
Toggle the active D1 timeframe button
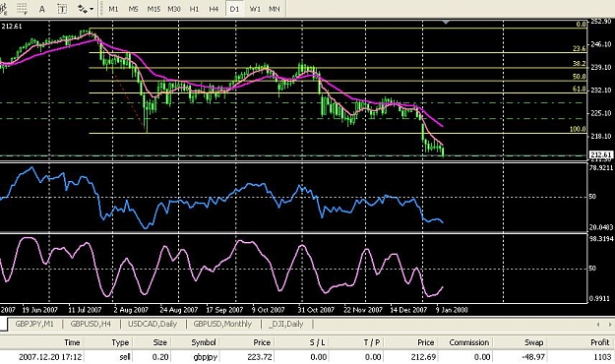pyautogui.click(x=234, y=9)
